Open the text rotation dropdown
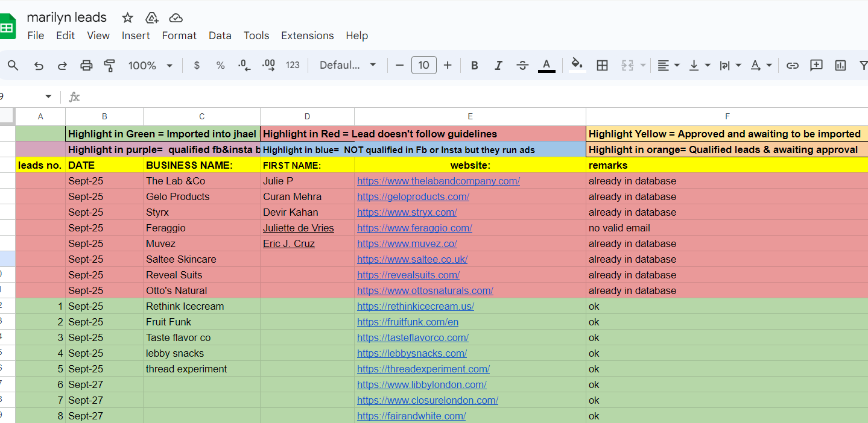The image size is (868, 423). click(x=761, y=65)
